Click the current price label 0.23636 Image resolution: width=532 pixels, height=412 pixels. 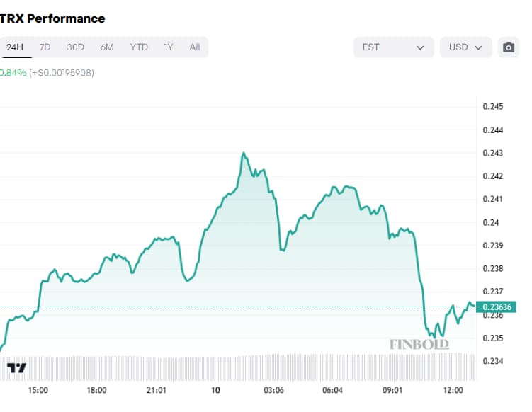pos(499,307)
